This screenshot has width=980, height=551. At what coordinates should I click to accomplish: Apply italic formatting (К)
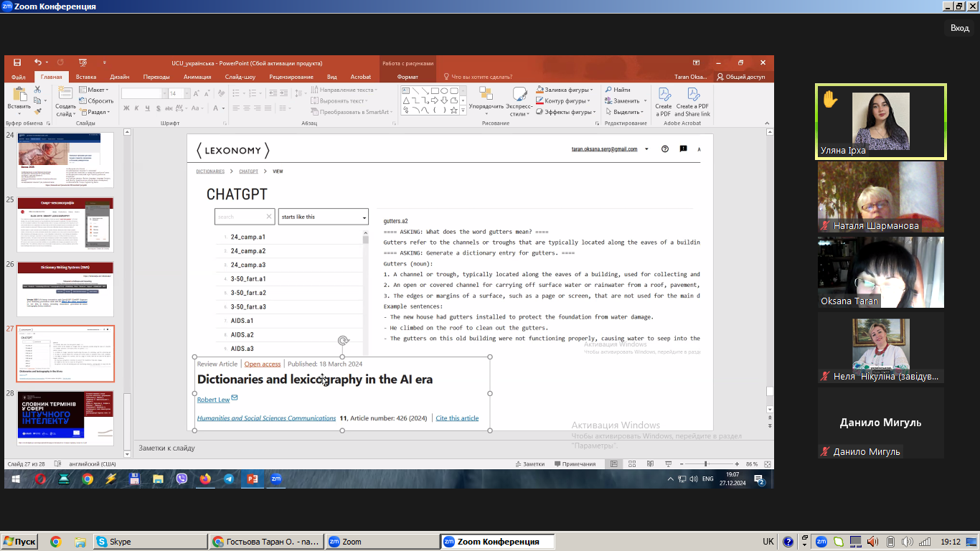point(136,108)
